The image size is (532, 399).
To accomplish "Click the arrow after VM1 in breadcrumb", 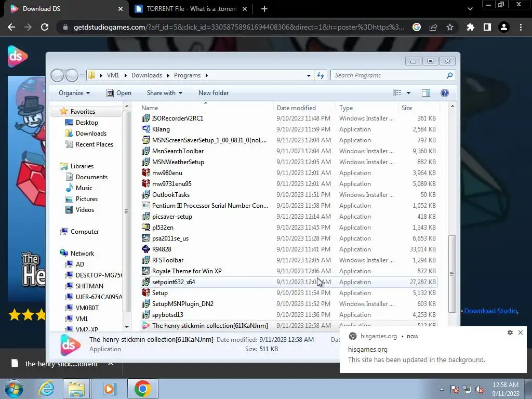I will click(126, 75).
